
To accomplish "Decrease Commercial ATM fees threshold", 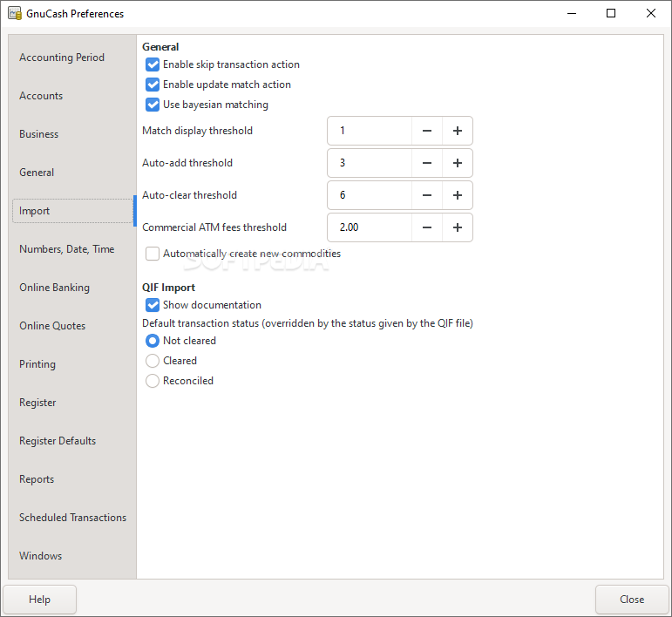I will (x=427, y=227).
